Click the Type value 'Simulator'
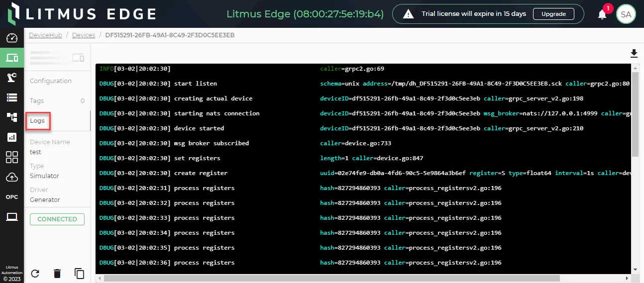The image size is (644, 283). click(x=44, y=176)
